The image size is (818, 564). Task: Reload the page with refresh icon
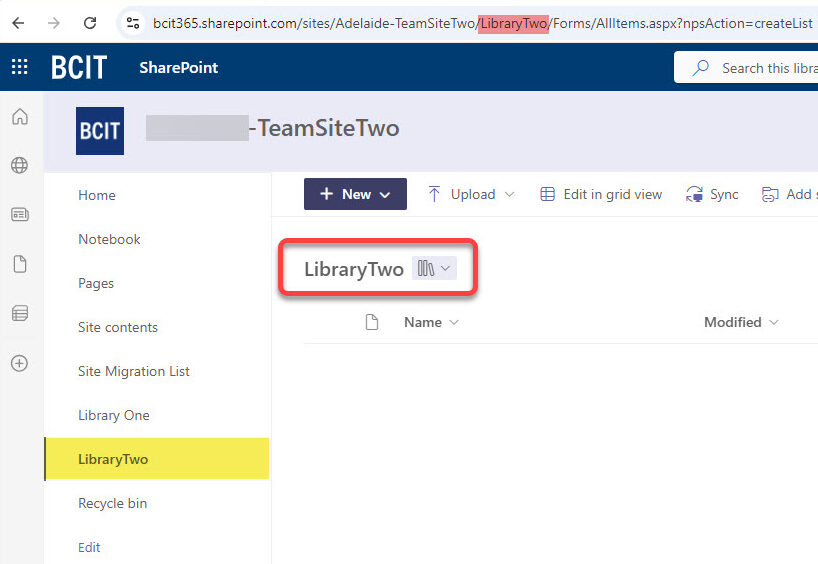click(90, 23)
